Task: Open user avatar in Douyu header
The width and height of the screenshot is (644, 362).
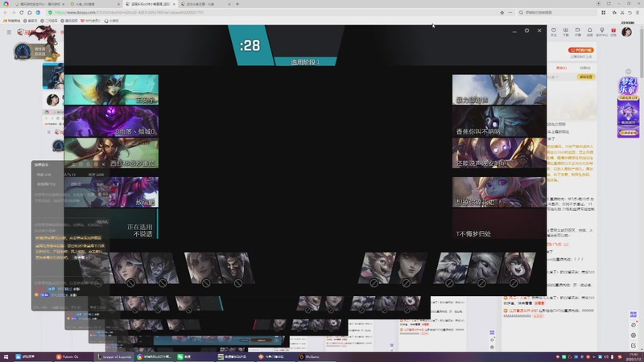Action: (x=627, y=31)
